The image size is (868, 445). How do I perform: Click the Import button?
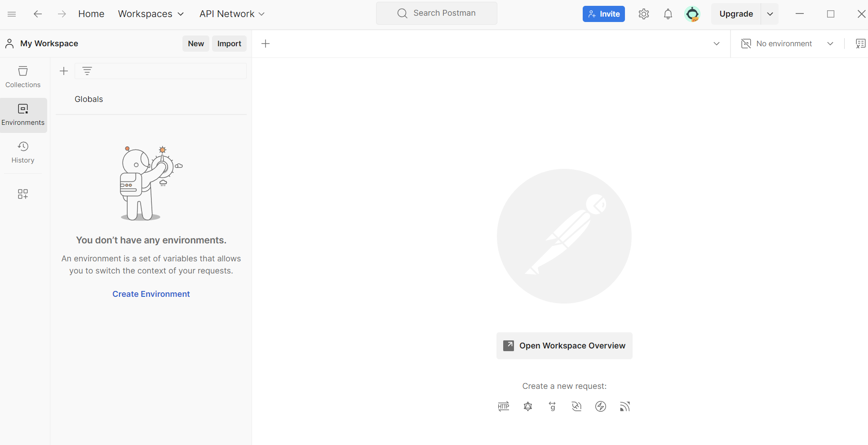click(229, 44)
